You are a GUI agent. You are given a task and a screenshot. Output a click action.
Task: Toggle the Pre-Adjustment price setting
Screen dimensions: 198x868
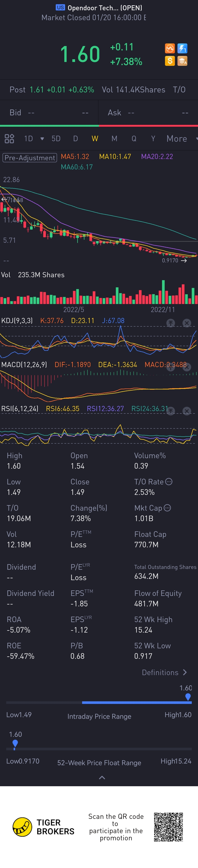click(30, 158)
